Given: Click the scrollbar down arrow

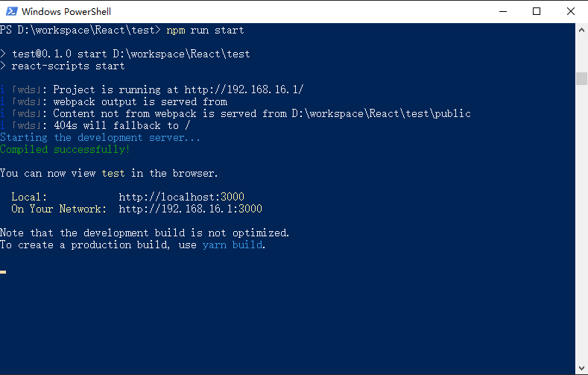Looking at the screenshot, I should coord(581,368).
